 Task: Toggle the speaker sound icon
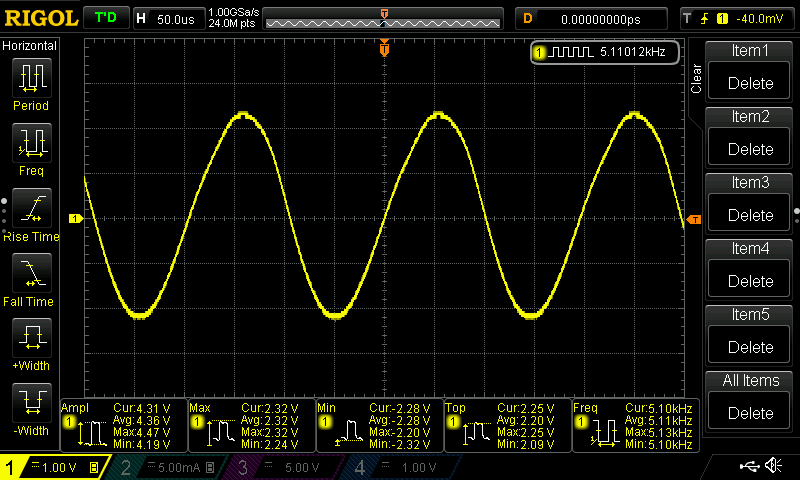tap(773, 466)
